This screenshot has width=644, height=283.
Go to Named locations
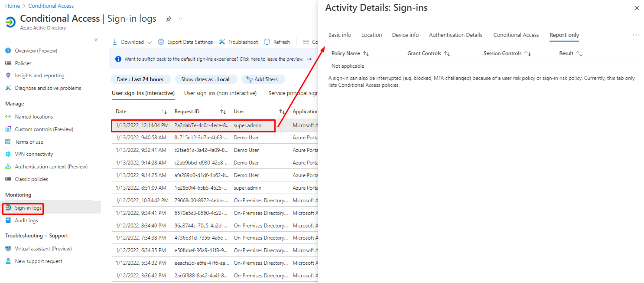[34, 117]
